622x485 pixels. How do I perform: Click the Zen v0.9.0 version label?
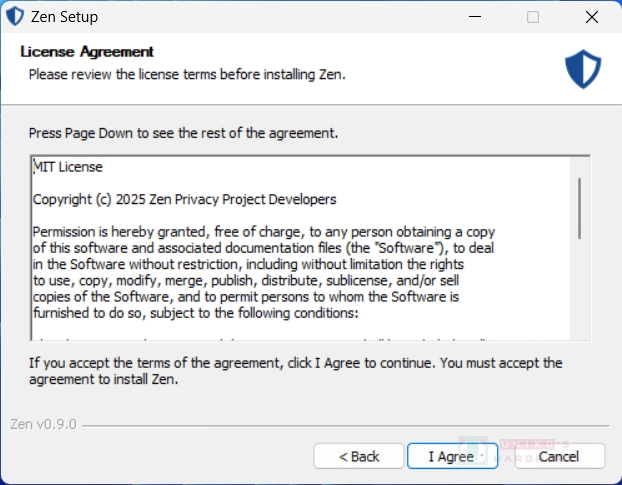(44, 424)
